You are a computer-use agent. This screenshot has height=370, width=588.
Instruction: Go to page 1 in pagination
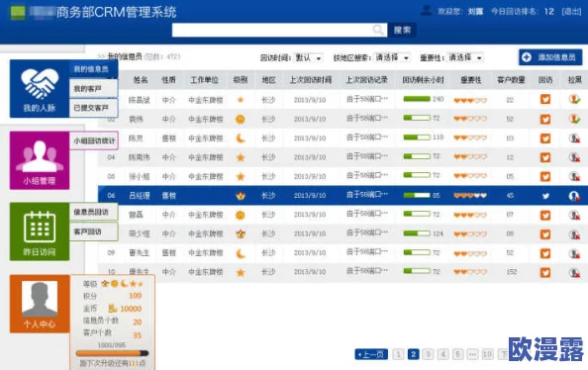(398, 354)
